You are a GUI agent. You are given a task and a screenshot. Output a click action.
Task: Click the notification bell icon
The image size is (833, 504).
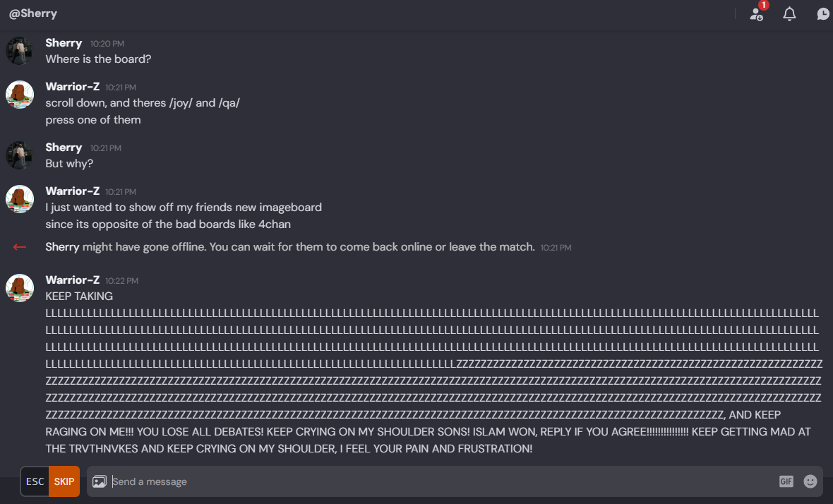pos(789,14)
